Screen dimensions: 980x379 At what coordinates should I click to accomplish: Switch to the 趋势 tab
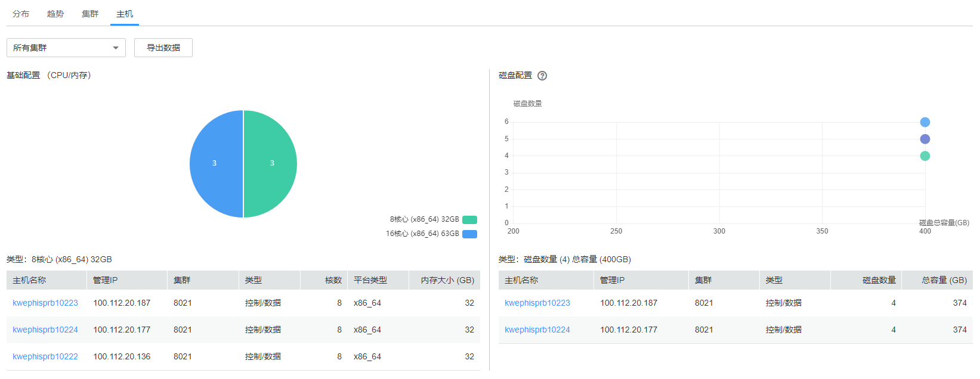click(x=55, y=14)
